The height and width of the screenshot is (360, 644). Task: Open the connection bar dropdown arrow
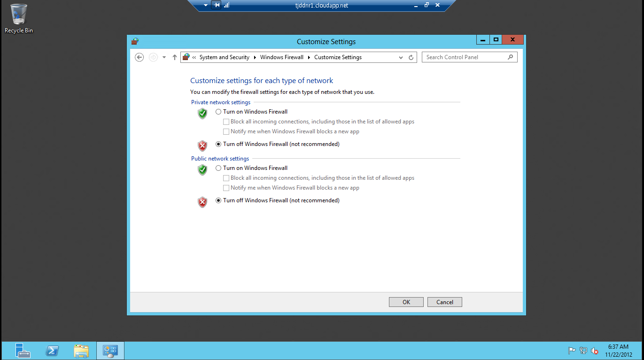[206, 5]
